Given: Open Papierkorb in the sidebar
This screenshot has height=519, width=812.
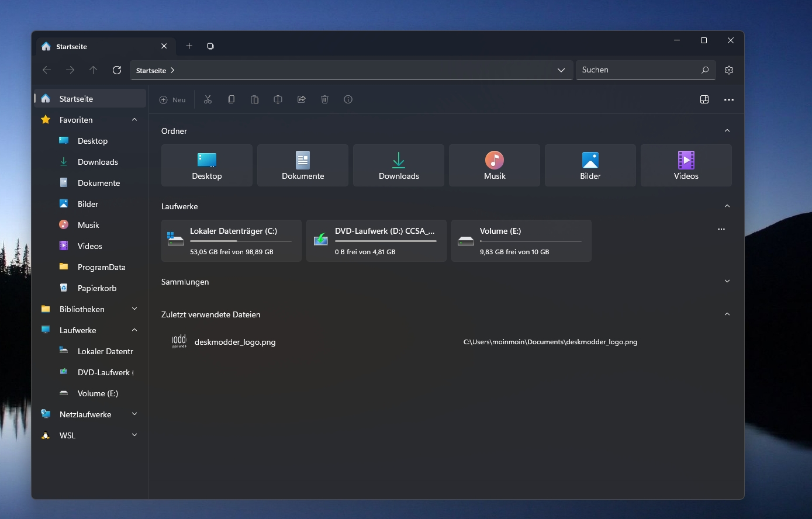Looking at the screenshot, I should 90,288.
